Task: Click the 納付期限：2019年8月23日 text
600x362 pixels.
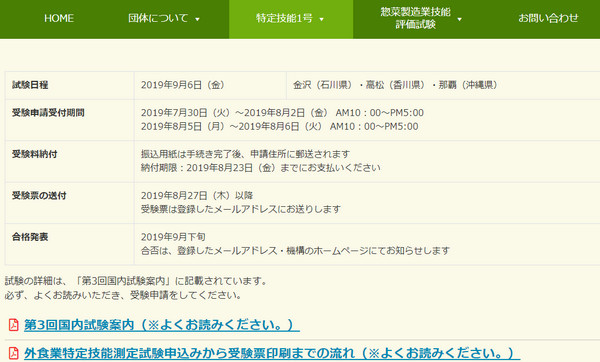Action: (x=261, y=168)
